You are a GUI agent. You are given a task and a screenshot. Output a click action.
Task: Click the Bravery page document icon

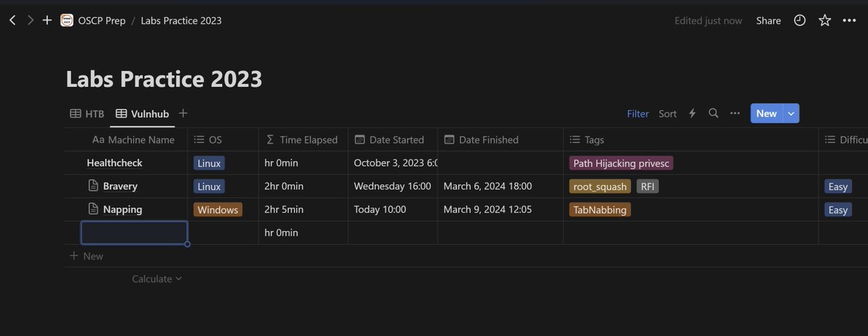point(93,186)
